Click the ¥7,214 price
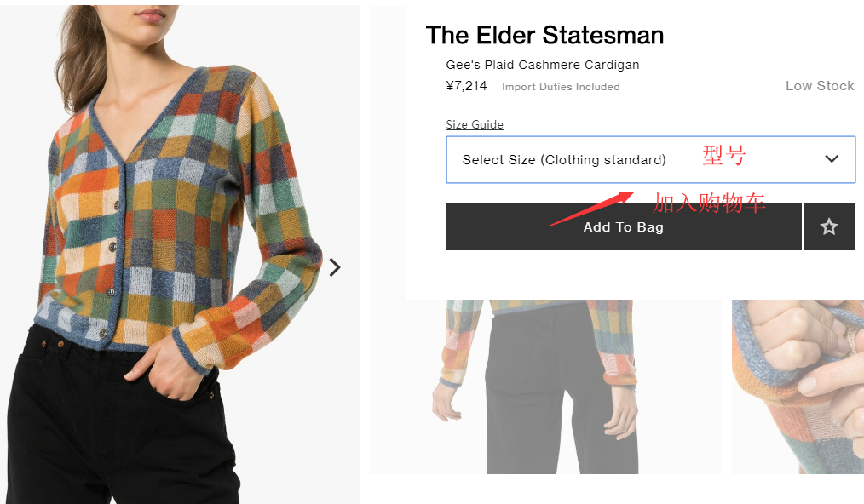 coord(466,86)
